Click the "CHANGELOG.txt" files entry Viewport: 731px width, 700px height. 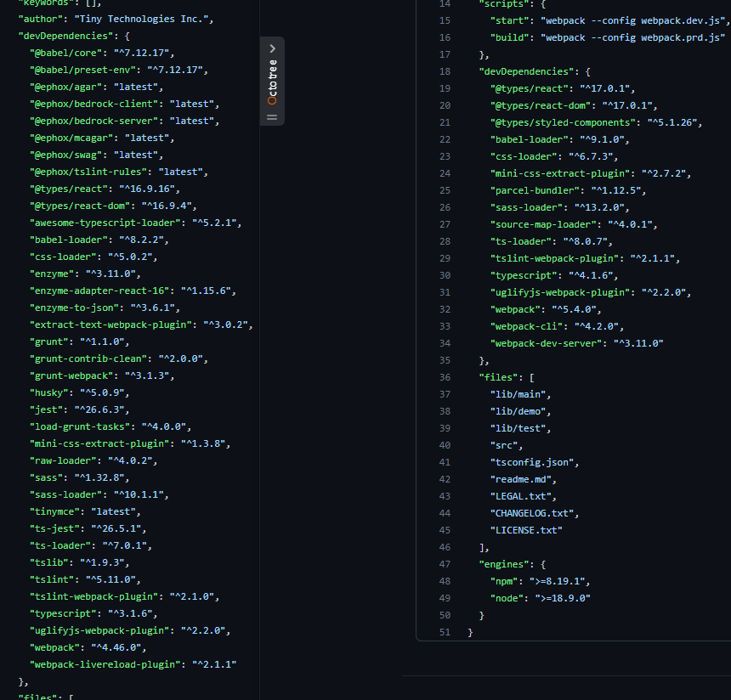532,513
